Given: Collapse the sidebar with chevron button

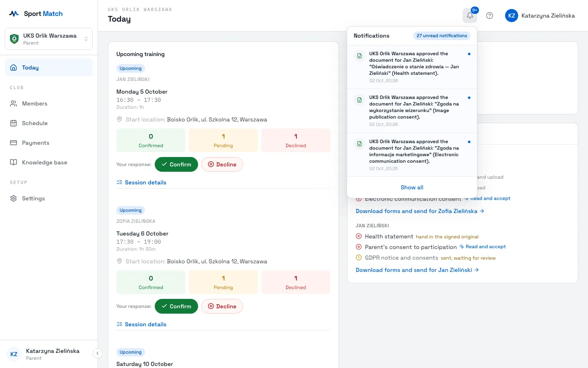Looking at the screenshot, I should pos(98,353).
